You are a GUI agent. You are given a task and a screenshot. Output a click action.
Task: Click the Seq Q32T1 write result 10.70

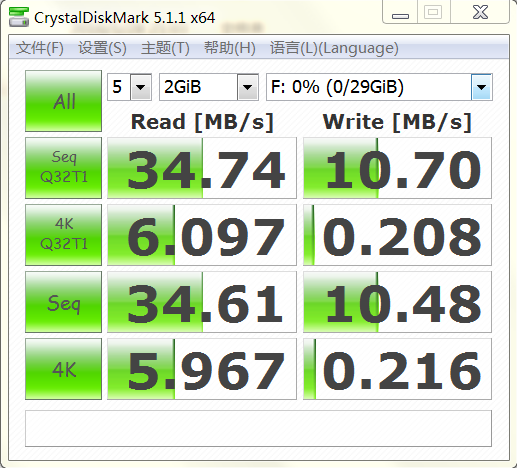click(x=397, y=168)
